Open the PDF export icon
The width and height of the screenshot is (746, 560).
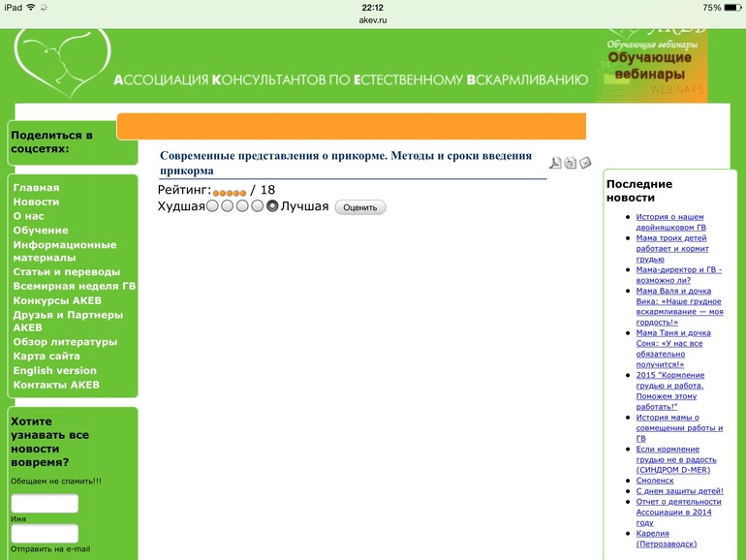point(555,163)
